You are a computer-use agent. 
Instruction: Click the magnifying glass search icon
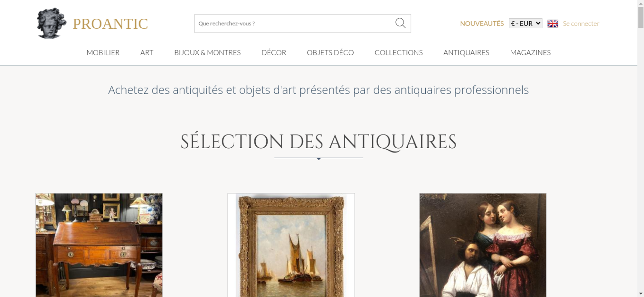(400, 23)
